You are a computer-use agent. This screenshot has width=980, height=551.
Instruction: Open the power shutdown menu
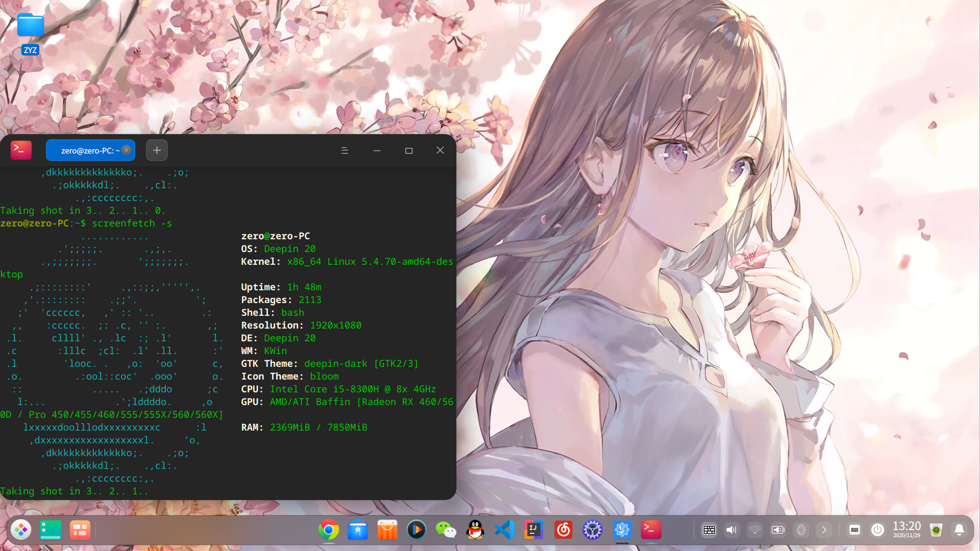coord(877,530)
